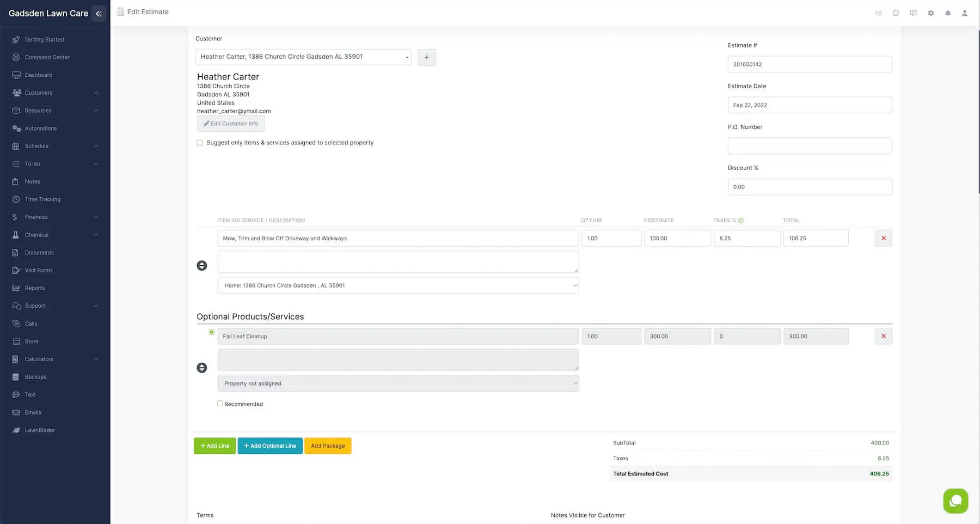
Task: Click the Visit Forms icon
Action: click(16, 270)
